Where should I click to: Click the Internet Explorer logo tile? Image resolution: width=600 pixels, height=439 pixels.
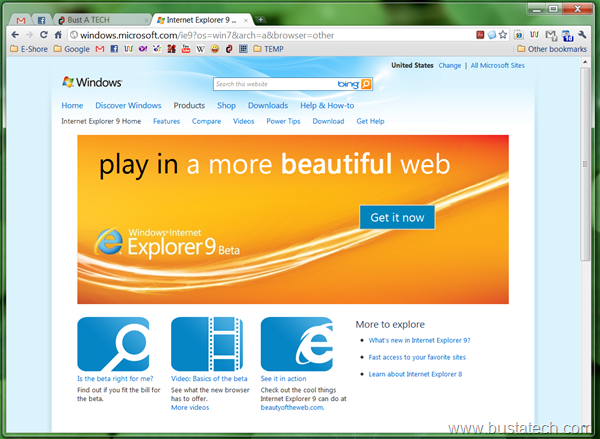[x=297, y=344]
